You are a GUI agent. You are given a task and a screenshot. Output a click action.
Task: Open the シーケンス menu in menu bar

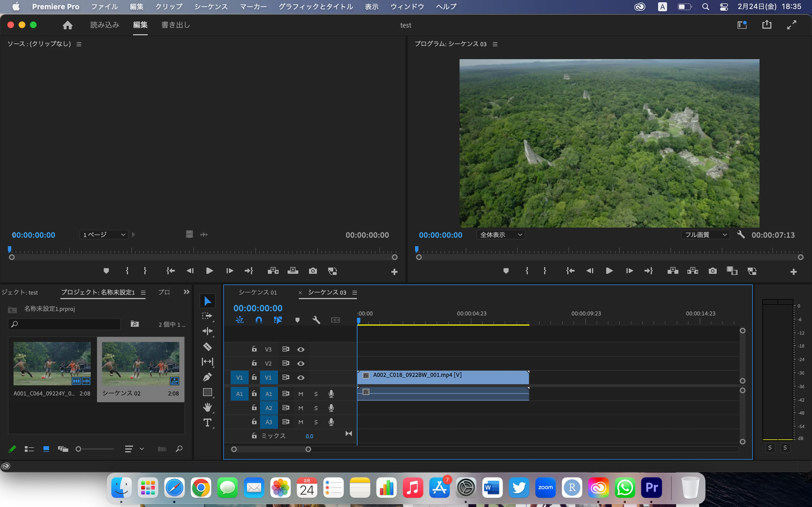pyautogui.click(x=211, y=7)
